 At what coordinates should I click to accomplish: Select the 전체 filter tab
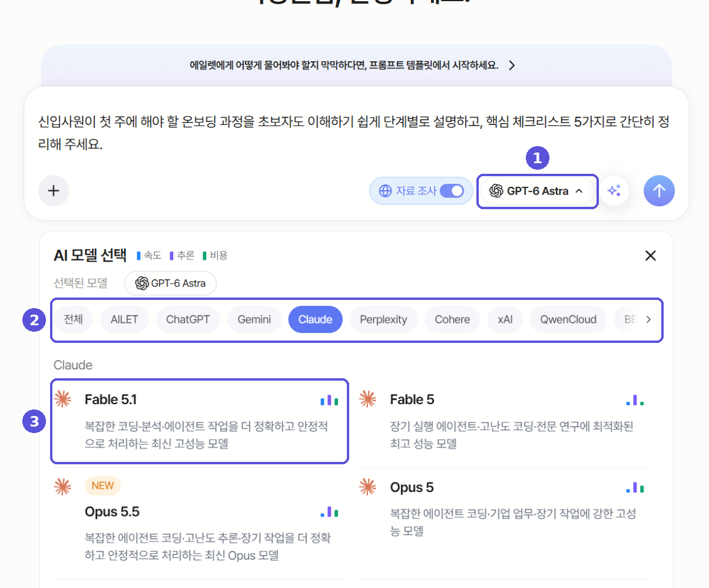click(x=74, y=320)
